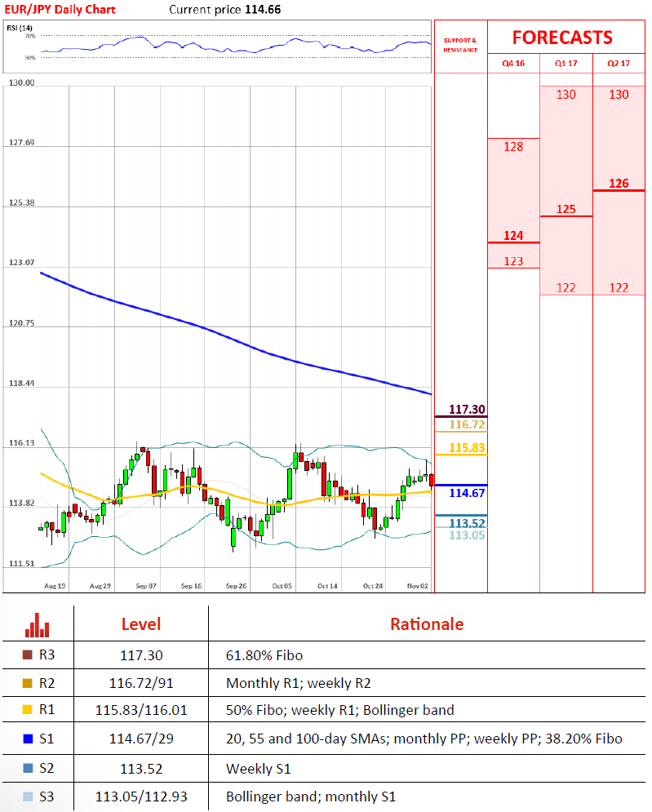The width and height of the screenshot is (652, 812).
Task: Click the Level column header
Action: [x=141, y=624]
